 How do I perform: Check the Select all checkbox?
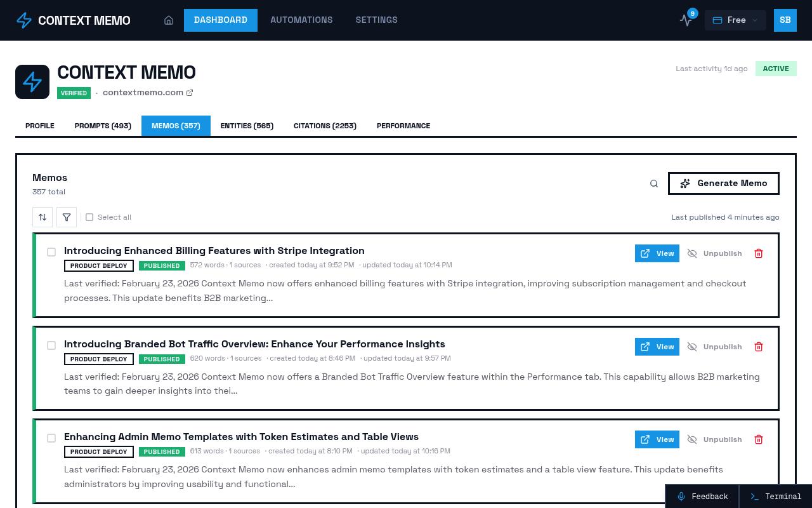pos(89,217)
